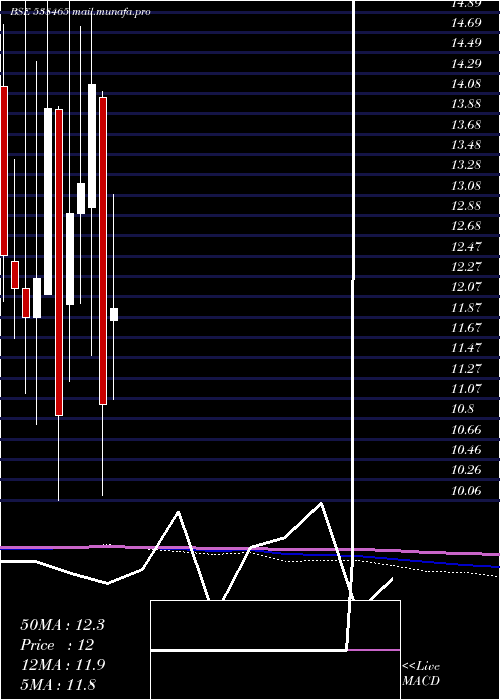Click the 11.67 price axis label

coord(466,328)
